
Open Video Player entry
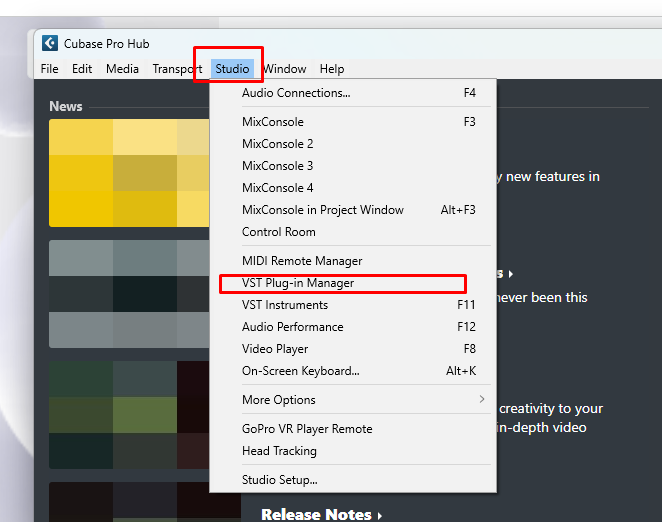pos(353,349)
